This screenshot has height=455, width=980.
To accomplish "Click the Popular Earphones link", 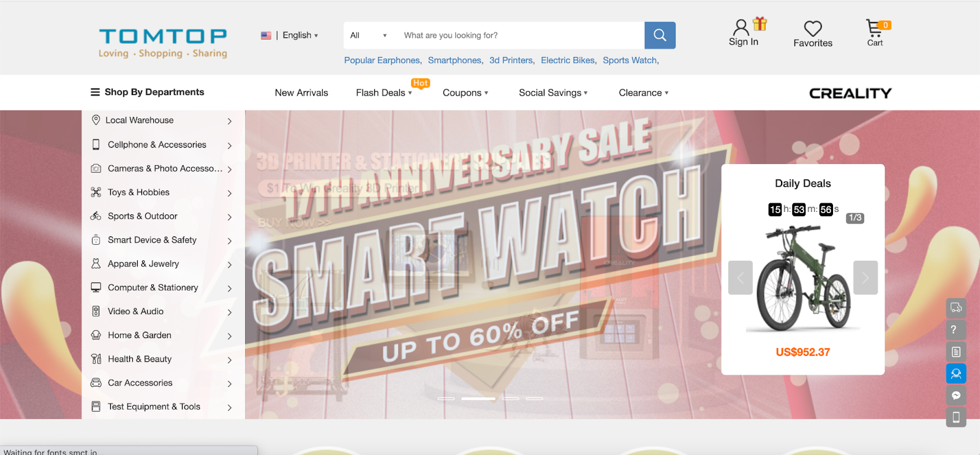I will pos(382,60).
